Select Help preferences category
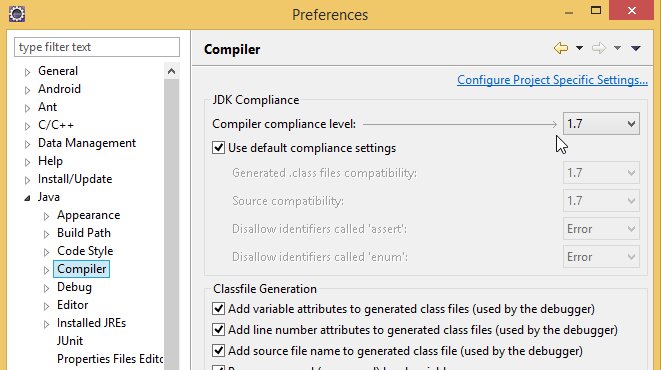The width and height of the screenshot is (661, 370). [x=50, y=161]
